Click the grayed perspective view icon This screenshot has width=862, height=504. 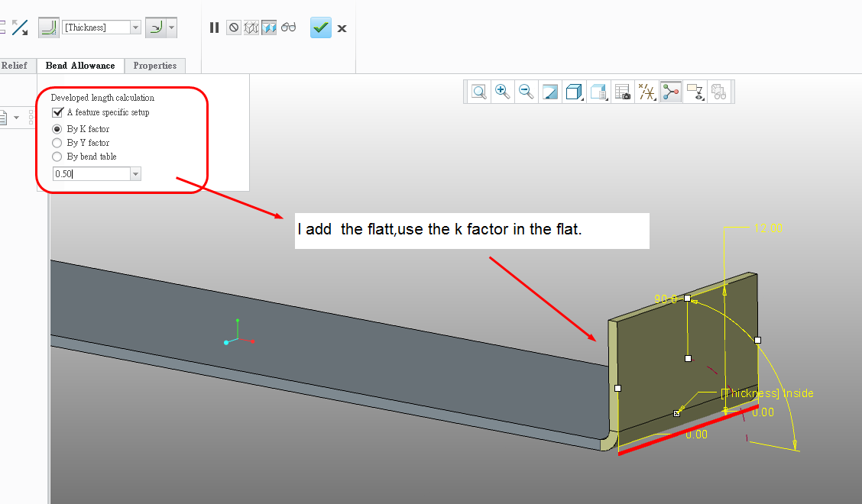(x=718, y=92)
